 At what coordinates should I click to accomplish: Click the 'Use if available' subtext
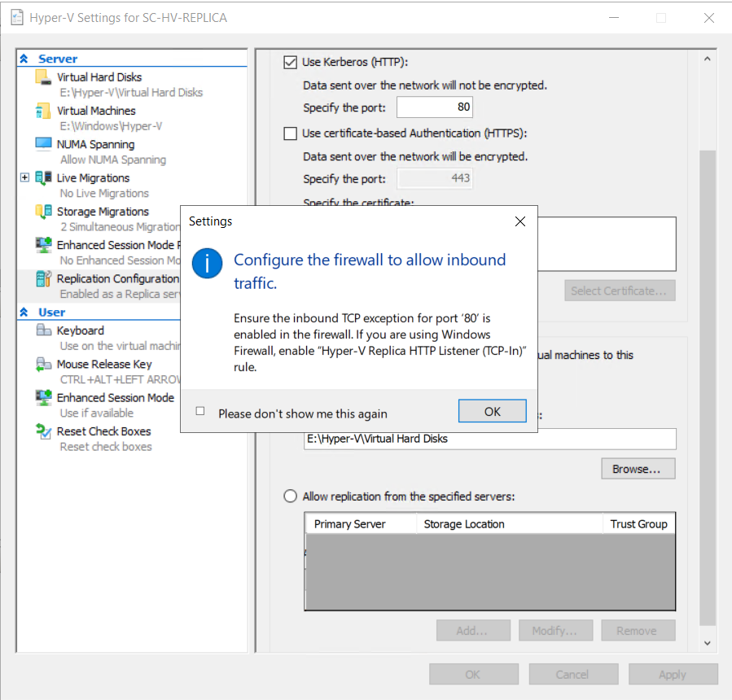(x=97, y=413)
